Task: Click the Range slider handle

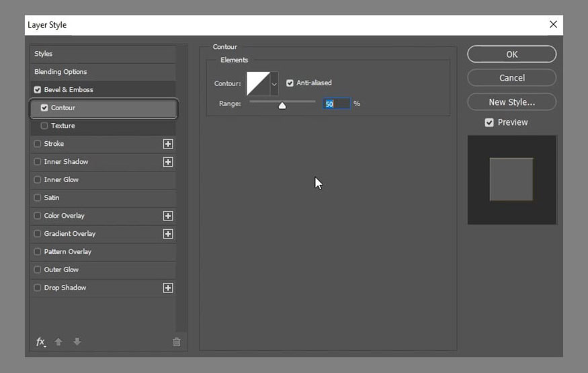Action: 282,106
